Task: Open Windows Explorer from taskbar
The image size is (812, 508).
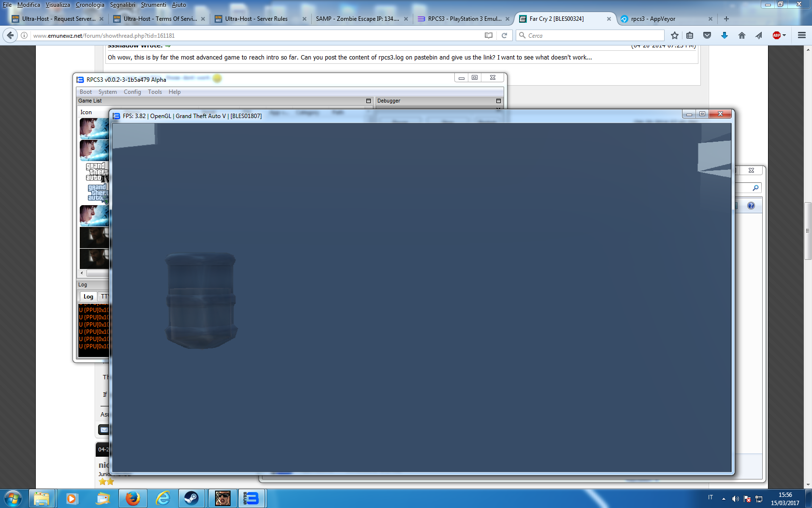Action: 42,498
